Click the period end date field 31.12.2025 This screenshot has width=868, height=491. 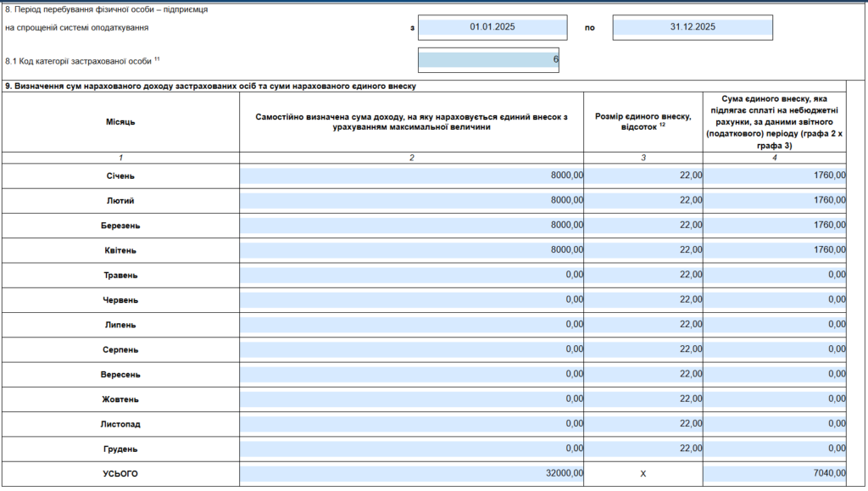pos(693,27)
